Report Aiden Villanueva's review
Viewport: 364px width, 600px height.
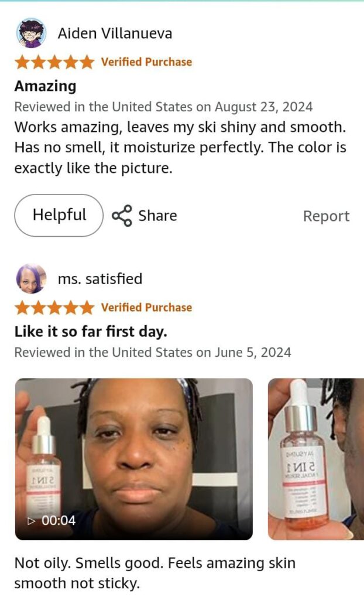326,216
